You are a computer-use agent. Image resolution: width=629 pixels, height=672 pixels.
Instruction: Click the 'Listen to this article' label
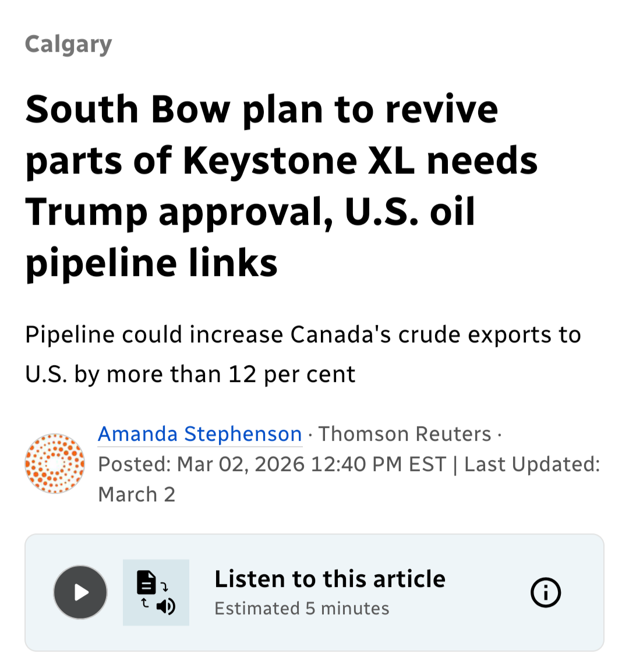coord(330,579)
